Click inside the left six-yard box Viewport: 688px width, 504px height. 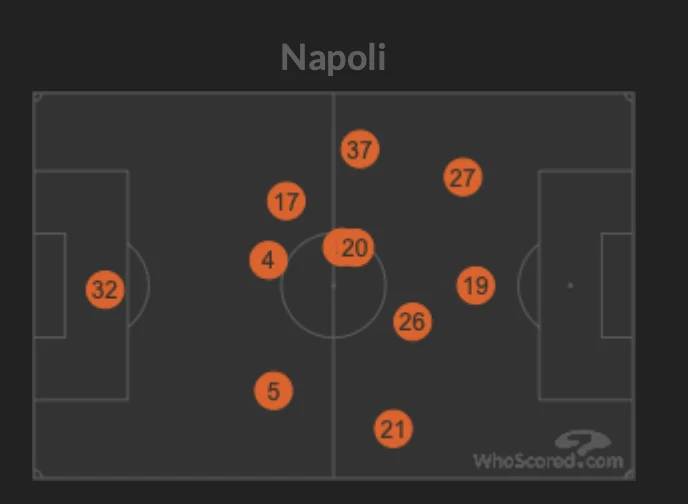click(50, 285)
